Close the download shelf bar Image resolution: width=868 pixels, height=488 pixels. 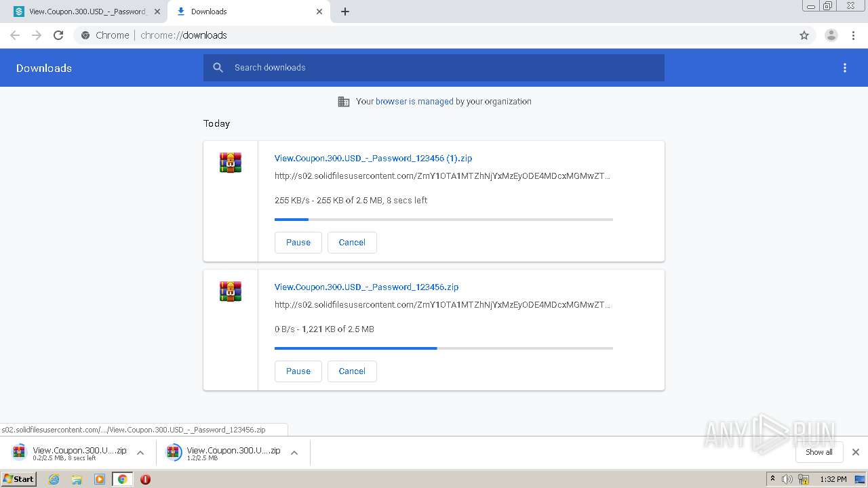[856, 452]
